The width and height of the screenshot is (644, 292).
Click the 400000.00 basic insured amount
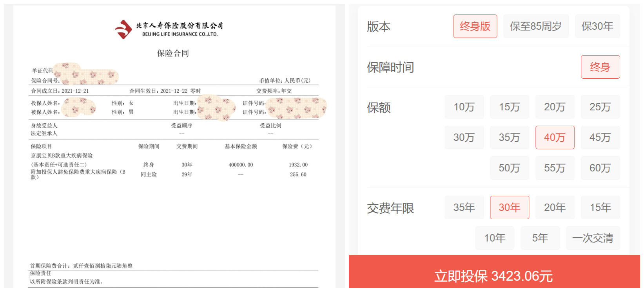tap(241, 165)
